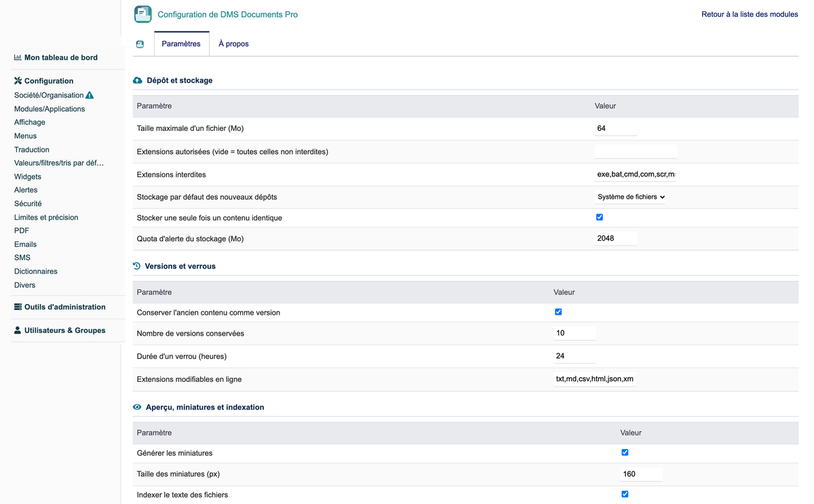The width and height of the screenshot is (814, 504).
Task: Click the Utilisateurs & Groupes user icon
Action: coord(18,330)
